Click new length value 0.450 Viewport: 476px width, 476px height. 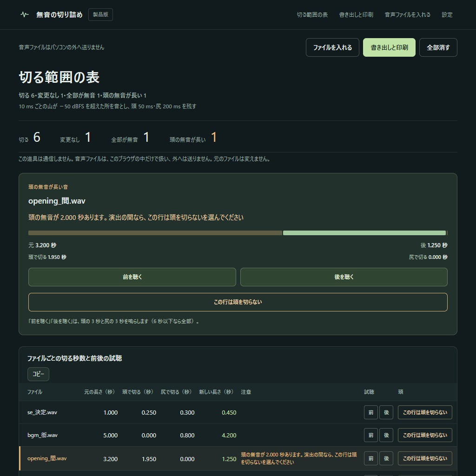point(229,413)
